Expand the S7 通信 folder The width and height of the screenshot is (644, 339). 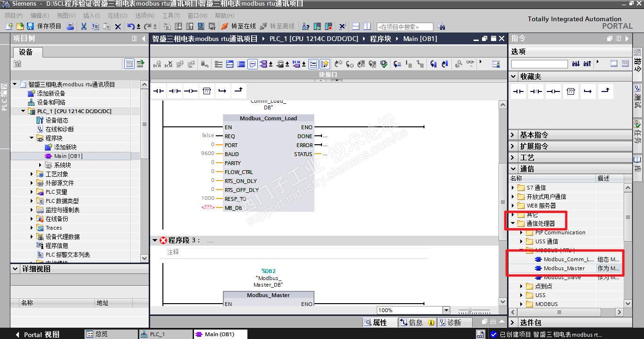tap(513, 188)
